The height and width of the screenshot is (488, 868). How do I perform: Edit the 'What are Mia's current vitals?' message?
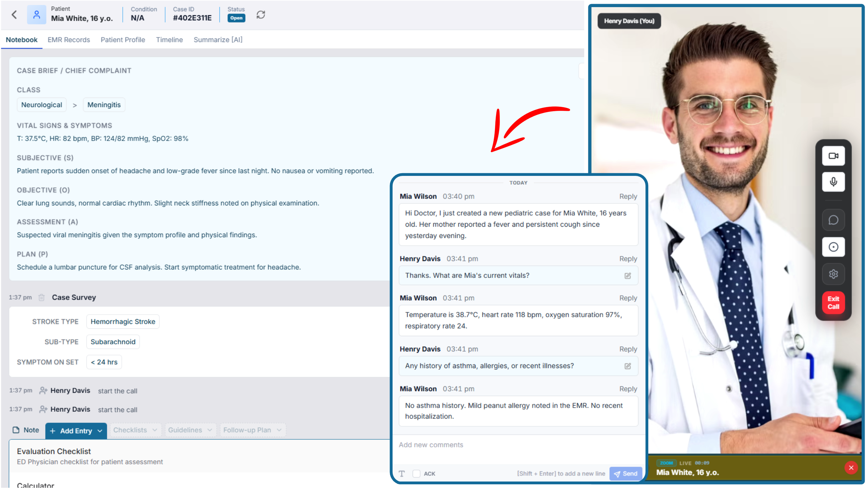(x=628, y=276)
